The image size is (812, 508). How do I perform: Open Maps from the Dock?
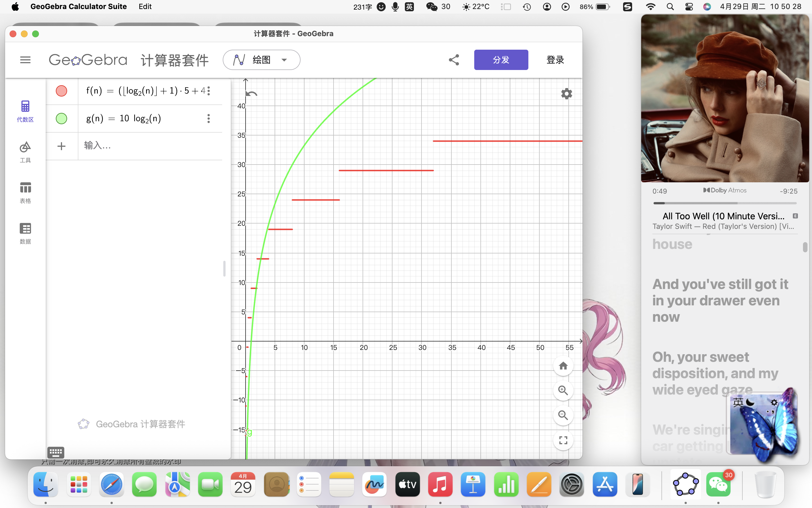pyautogui.click(x=177, y=485)
